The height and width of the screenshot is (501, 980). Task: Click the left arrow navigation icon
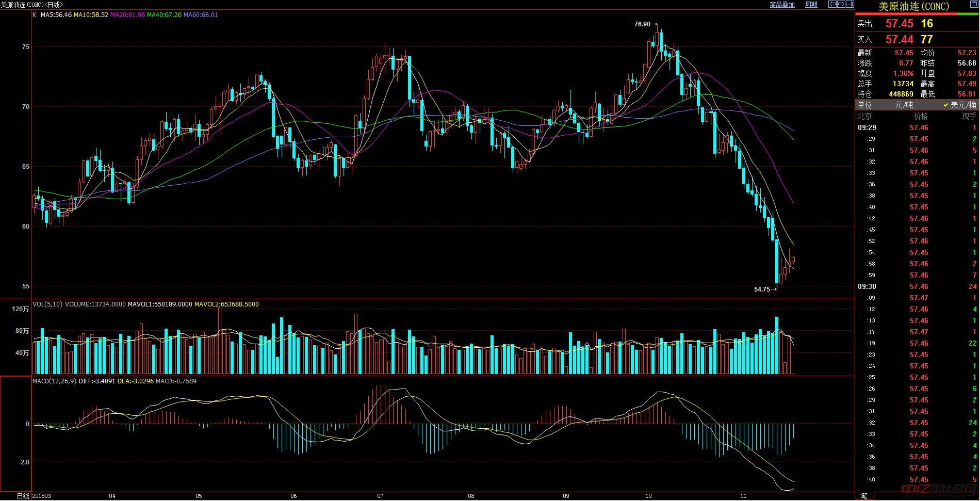coord(832,4)
